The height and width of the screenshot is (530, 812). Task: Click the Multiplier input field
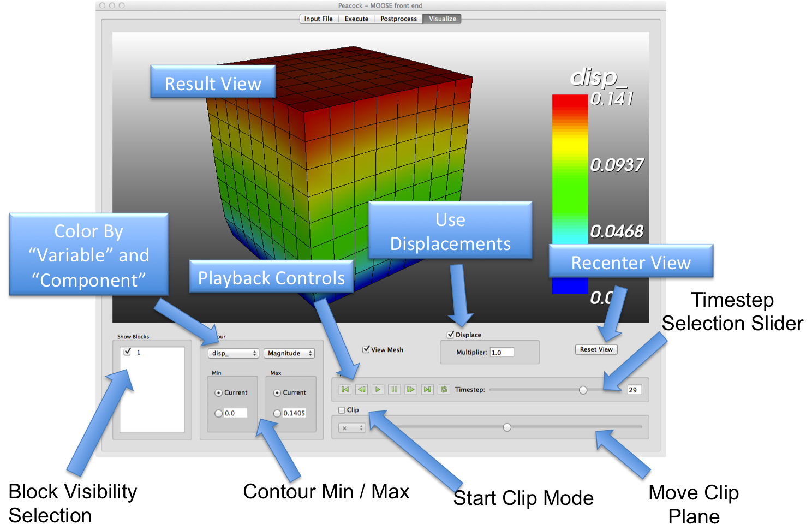tap(501, 353)
